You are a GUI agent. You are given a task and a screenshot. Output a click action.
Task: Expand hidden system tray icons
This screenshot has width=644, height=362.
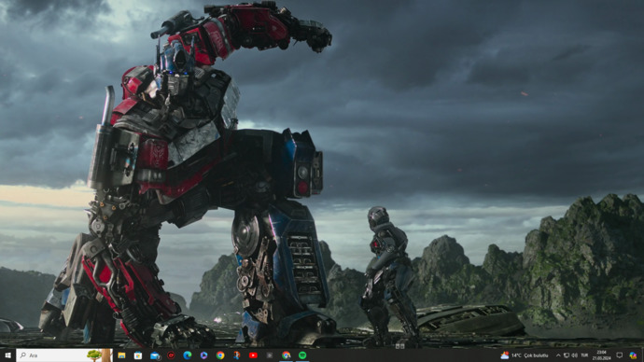(558, 355)
